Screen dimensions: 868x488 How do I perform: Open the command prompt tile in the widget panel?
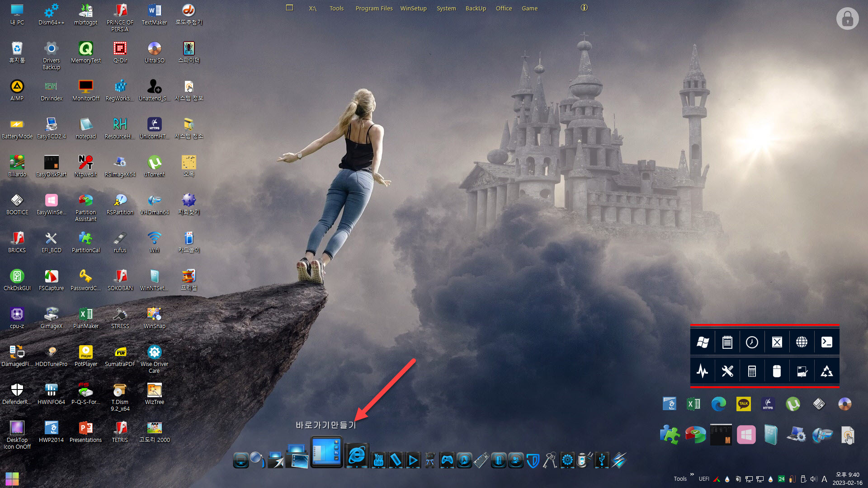tap(826, 343)
